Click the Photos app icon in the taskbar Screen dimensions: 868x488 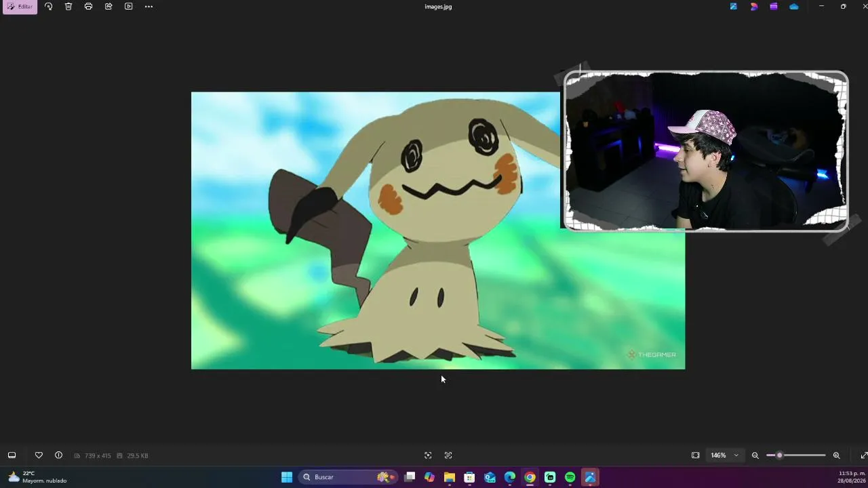[590, 477]
